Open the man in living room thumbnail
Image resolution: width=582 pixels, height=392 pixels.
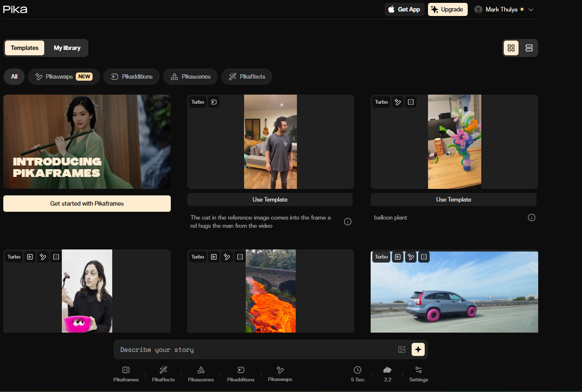(x=270, y=141)
